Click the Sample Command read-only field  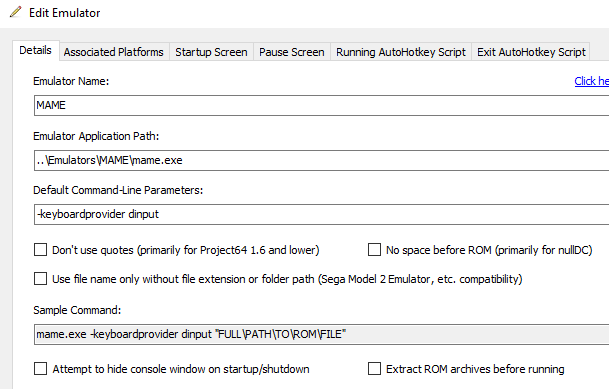click(321, 334)
